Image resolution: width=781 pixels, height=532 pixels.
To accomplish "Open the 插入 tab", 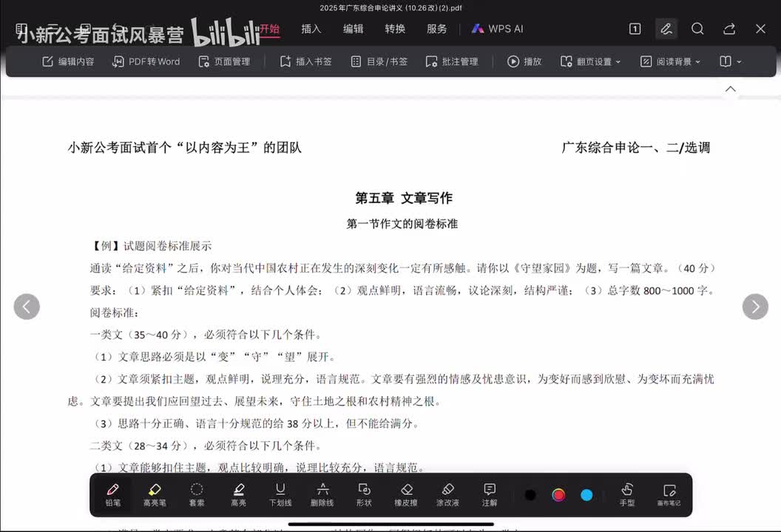I will [x=311, y=29].
